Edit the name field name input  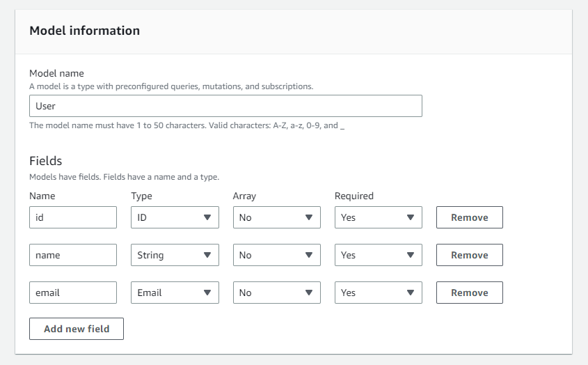73,255
